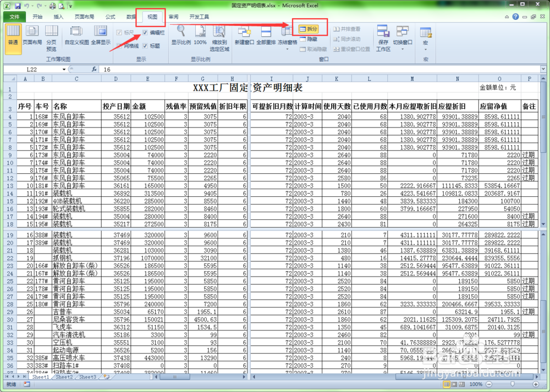Minimize the ribbon with the caret icon
Image resolution: width=550 pixels, height=392 pixels.
[x=507, y=17]
